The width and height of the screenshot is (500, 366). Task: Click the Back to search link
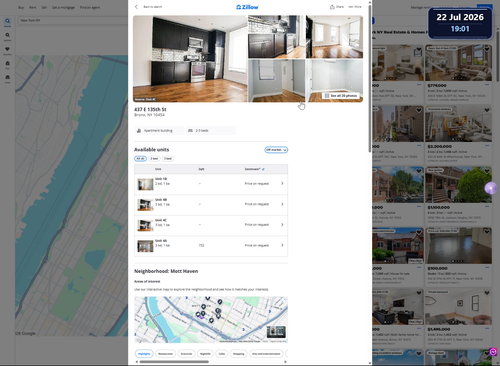coord(153,7)
